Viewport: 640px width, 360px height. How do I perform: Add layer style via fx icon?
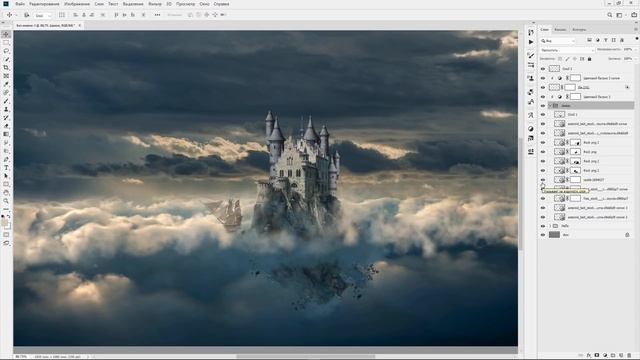589,356
